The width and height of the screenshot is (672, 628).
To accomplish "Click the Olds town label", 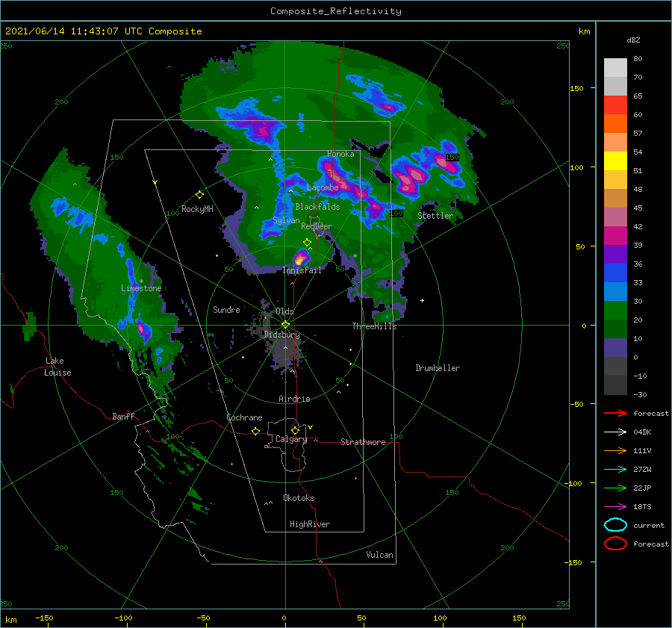I will point(284,311).
